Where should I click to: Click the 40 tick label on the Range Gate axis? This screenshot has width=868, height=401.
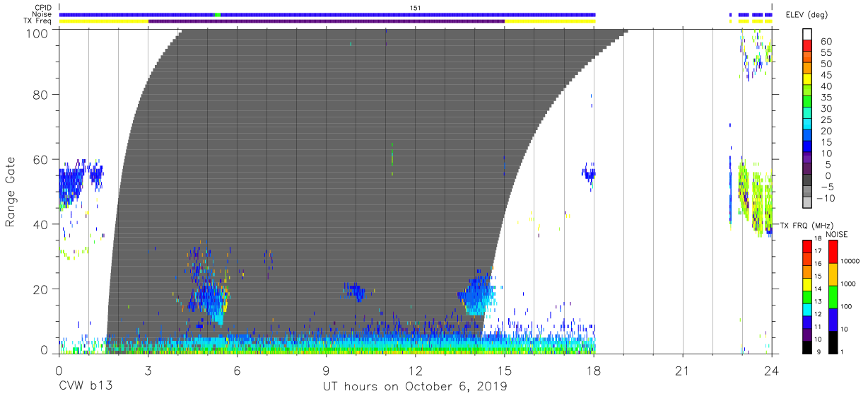point(40,224)
